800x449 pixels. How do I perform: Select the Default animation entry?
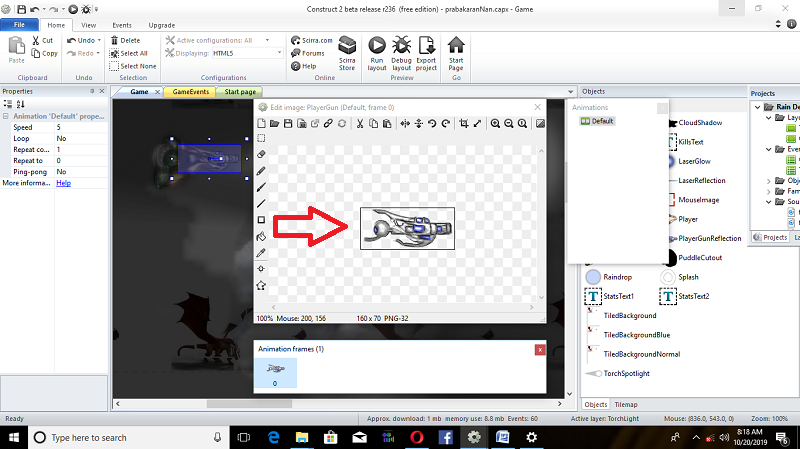tap(597, 121)
